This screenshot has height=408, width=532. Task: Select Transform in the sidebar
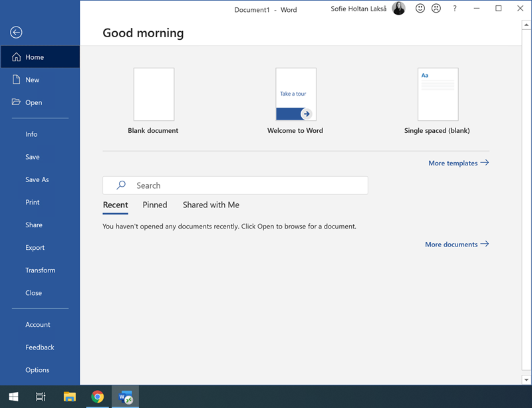click(x=40, y=270)
